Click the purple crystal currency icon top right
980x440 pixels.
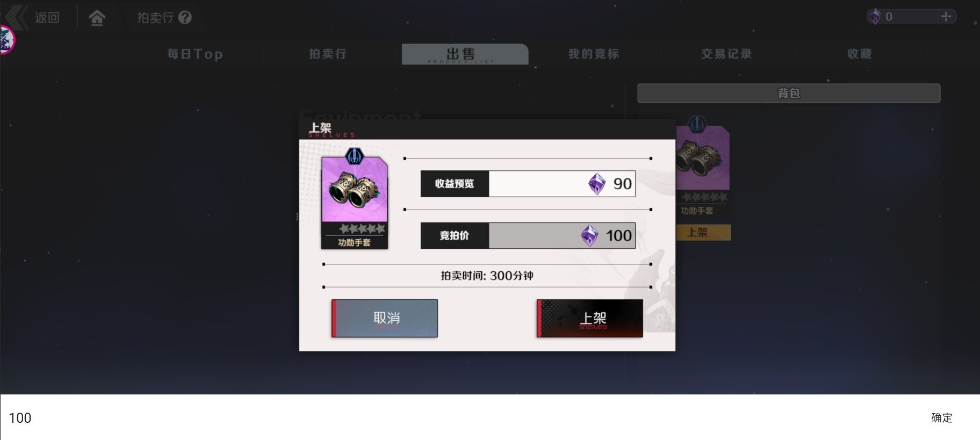pos(875,17)
